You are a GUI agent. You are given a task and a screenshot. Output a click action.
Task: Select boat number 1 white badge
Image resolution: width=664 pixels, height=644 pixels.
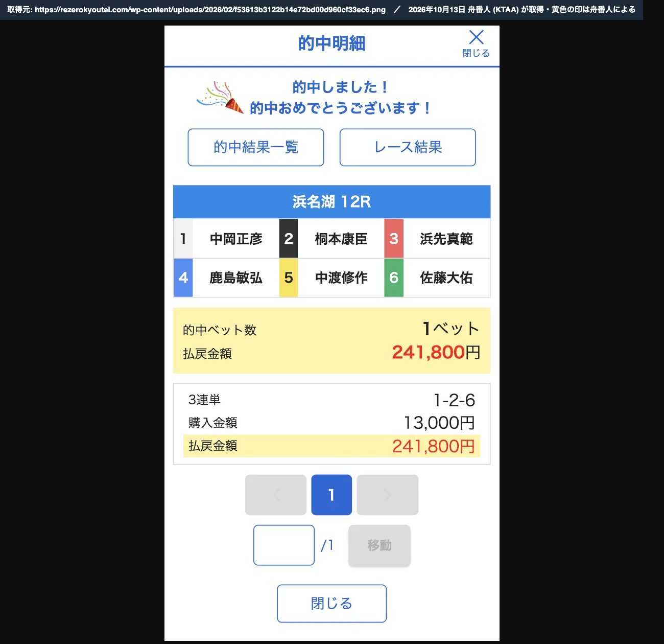tap(183, 239)
